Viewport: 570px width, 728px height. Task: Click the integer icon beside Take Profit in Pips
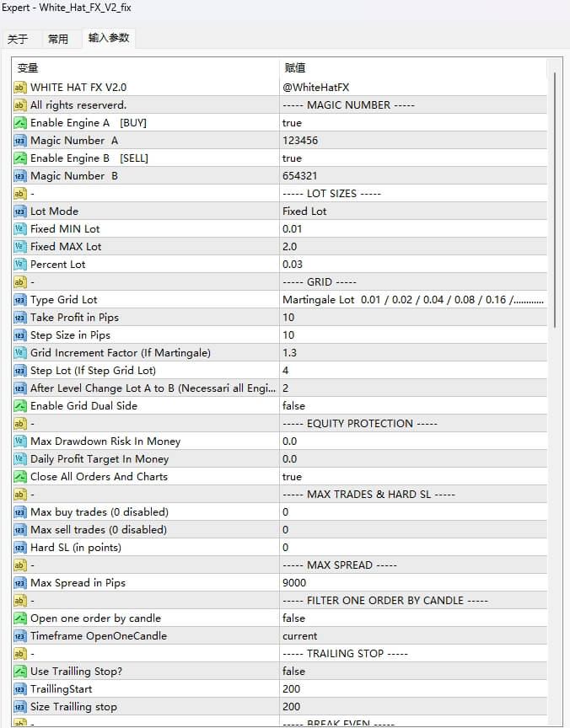point(20,317)
